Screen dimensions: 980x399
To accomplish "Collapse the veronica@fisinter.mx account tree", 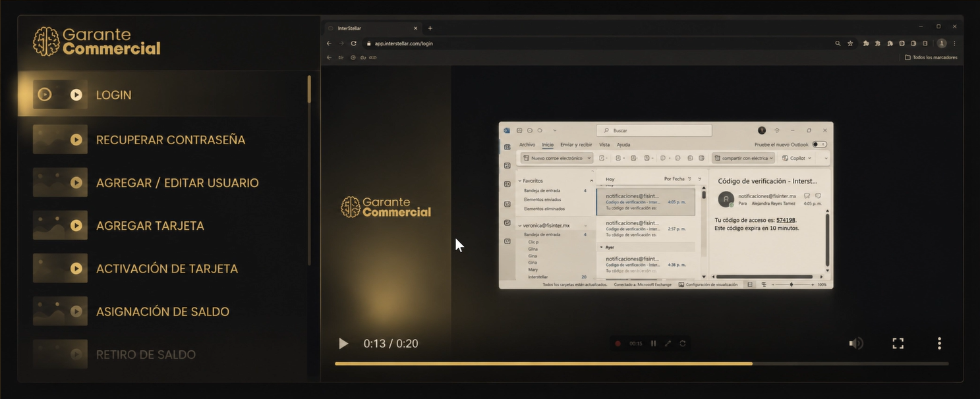I will [x=519, y=225].
